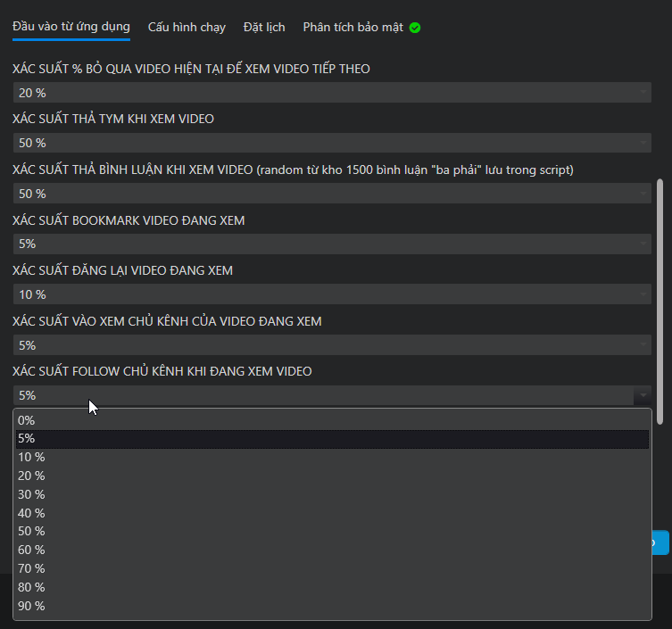This screenshot has height=629, width=672.
Task: Go to the Phân tích bảo mật tab
Action: click(x=353, y=27)
